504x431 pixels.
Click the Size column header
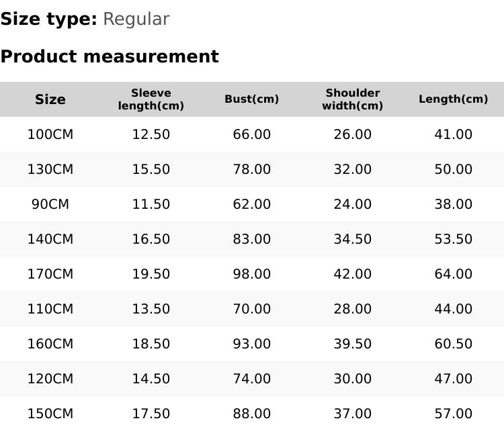[x=50, y=99]
